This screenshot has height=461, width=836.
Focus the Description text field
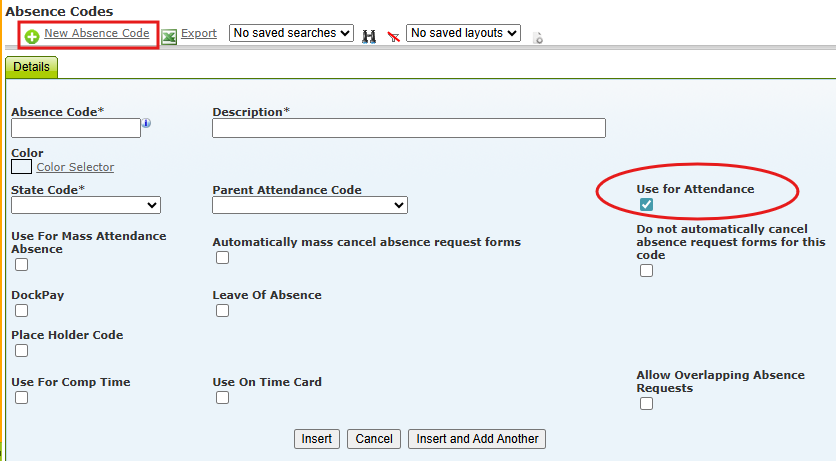[409, 128]
